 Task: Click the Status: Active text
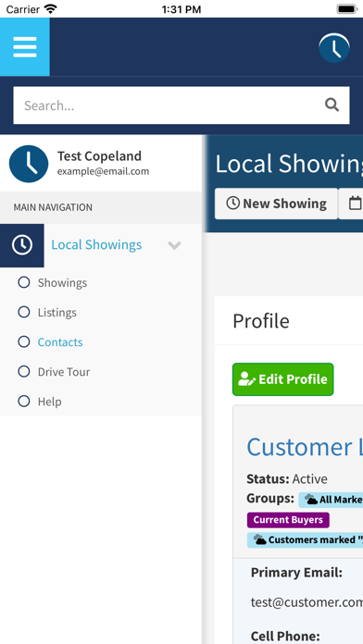coord(287,479)
